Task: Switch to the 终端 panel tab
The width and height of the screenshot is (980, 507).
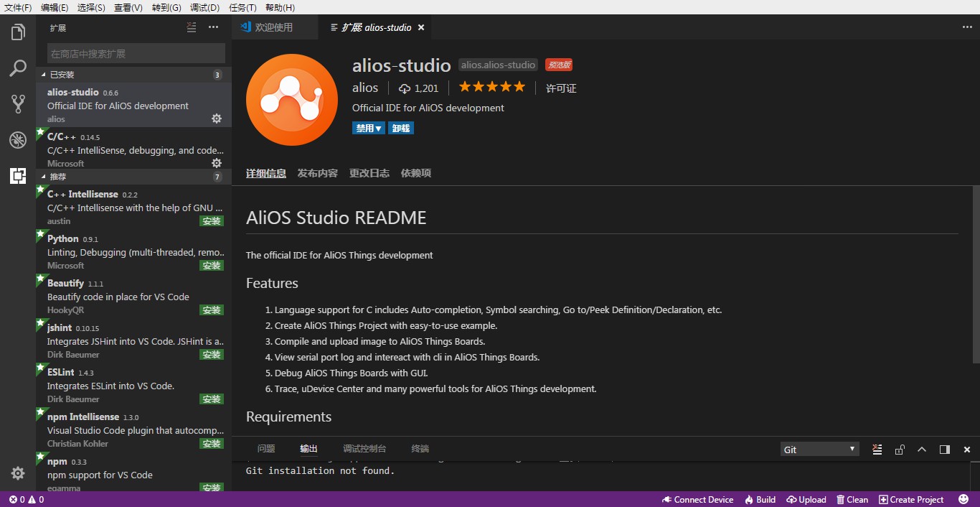Action: (420, 449)
